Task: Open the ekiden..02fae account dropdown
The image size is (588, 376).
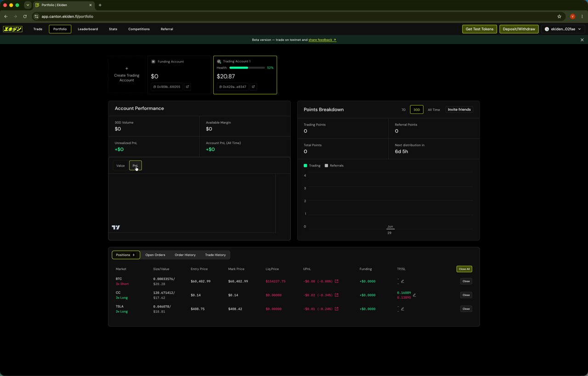Action: (x=563, y=29)
